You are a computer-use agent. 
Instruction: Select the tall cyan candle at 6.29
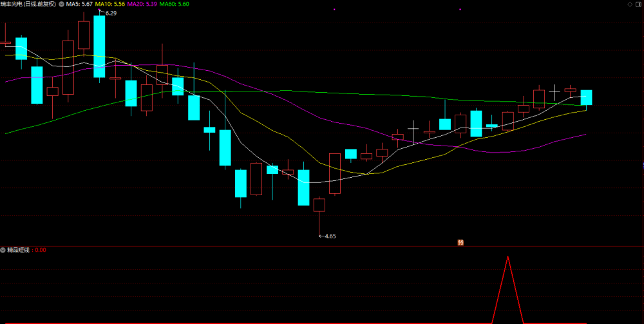[99, 46]
